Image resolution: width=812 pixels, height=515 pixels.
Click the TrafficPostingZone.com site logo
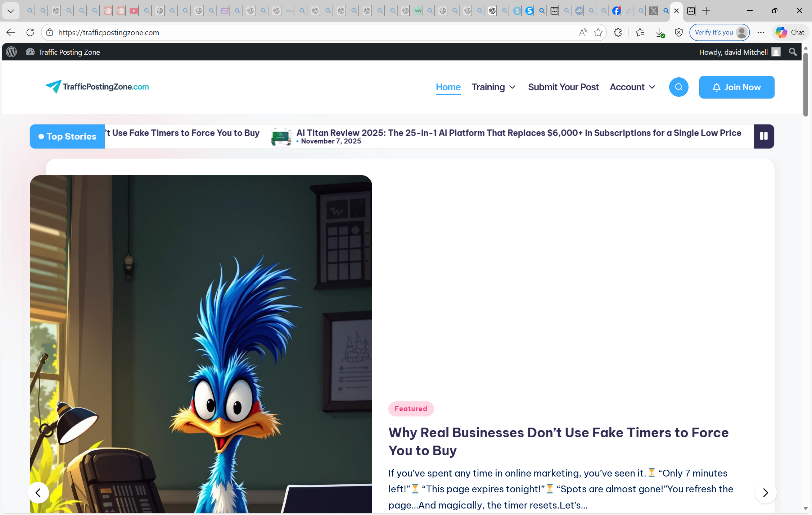pos(97,87)
